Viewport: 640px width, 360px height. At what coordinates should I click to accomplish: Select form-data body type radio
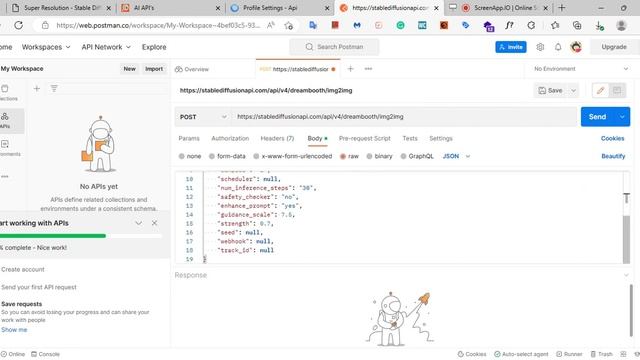[212, 156]
